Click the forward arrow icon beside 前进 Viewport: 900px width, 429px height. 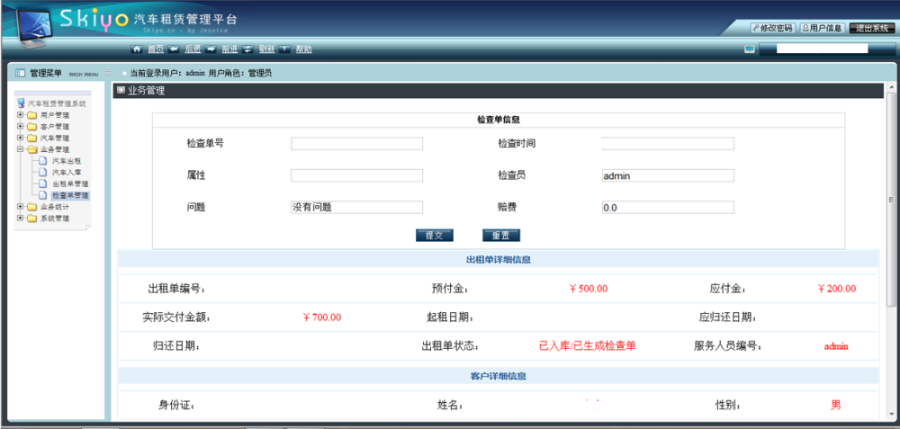(x=211, y=49)
